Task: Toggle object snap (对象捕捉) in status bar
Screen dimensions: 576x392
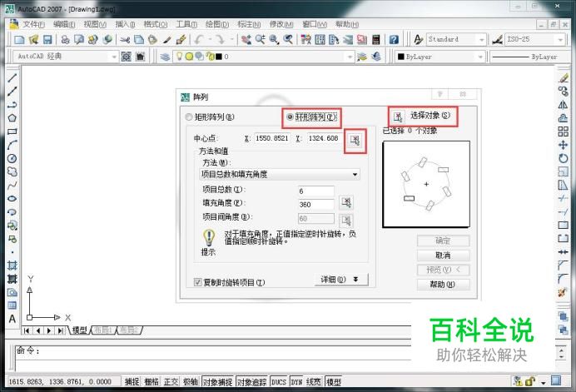Action: pyautogui.click(x=217, y=382)
